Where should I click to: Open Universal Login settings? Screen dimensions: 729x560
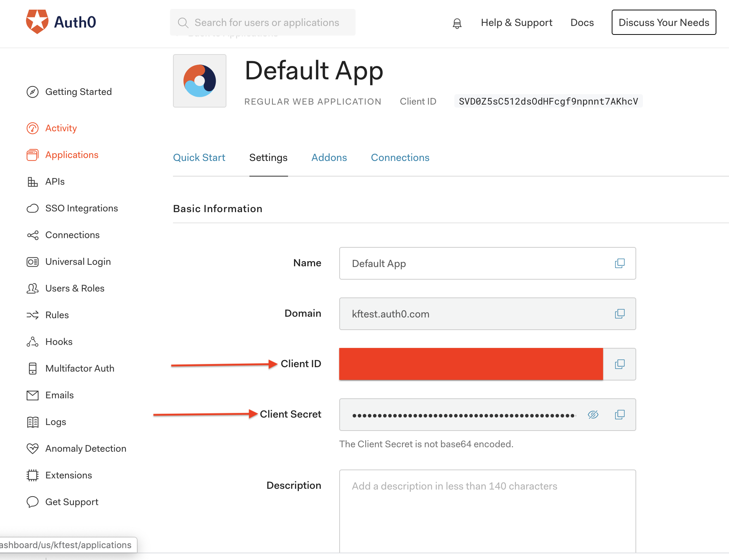[78, 261]
